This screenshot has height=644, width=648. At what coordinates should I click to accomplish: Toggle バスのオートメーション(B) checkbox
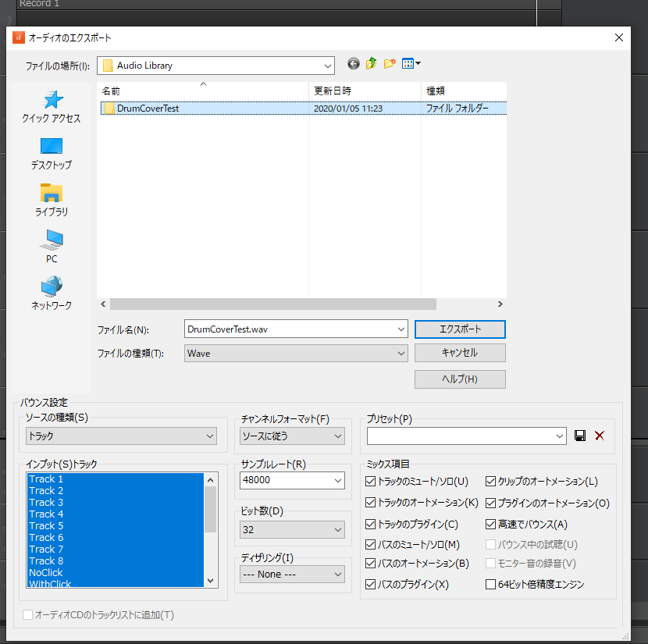[x=370, y=564]
